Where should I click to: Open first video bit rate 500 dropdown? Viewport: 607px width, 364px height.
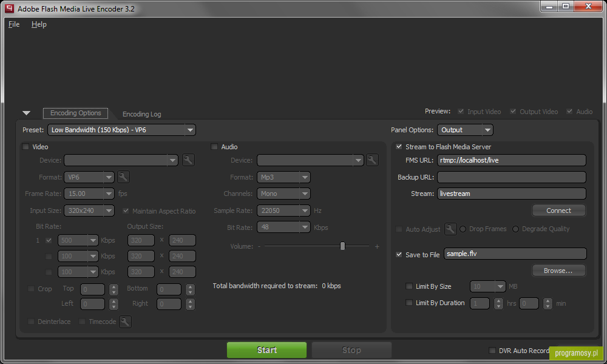coord(78,240)
